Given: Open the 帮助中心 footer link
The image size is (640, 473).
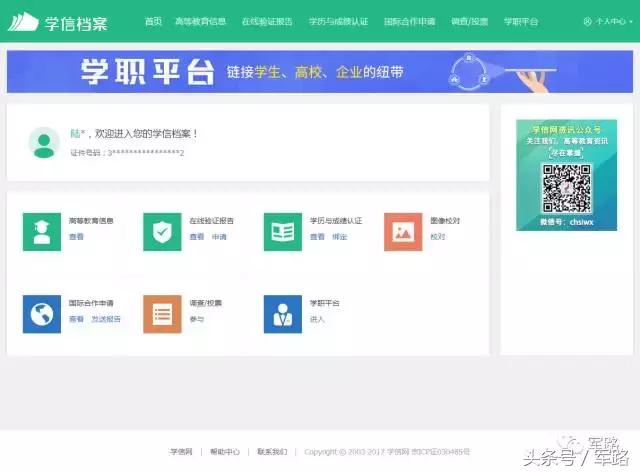Looking at the screenshot, I should coord(225,451).
